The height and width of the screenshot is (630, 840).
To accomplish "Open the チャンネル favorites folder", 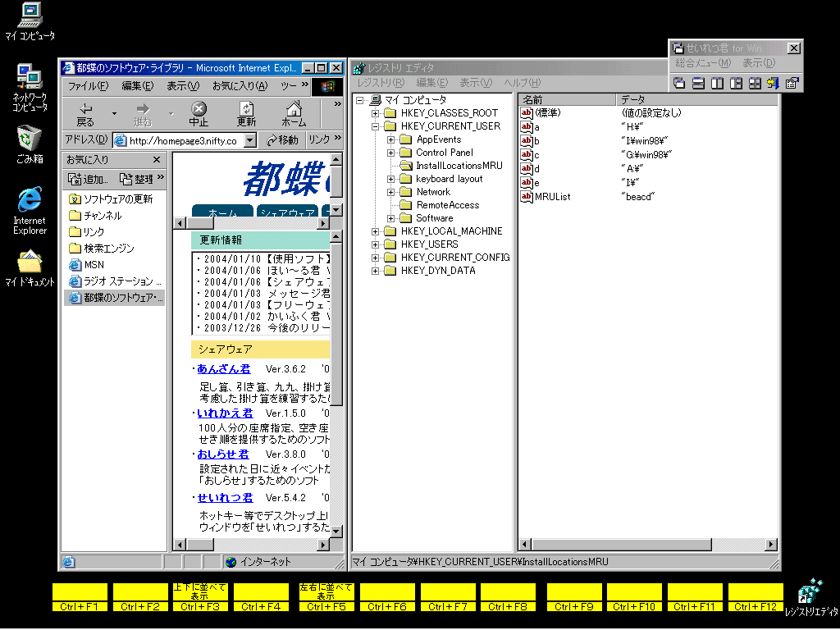I will coord(95,216).
